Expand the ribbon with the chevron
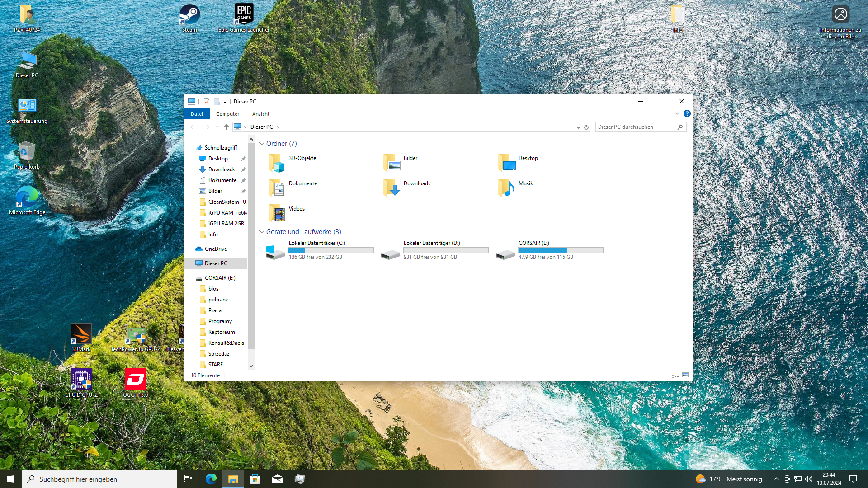This screenshot has height=488, width=868. click(x=677, y=113)
